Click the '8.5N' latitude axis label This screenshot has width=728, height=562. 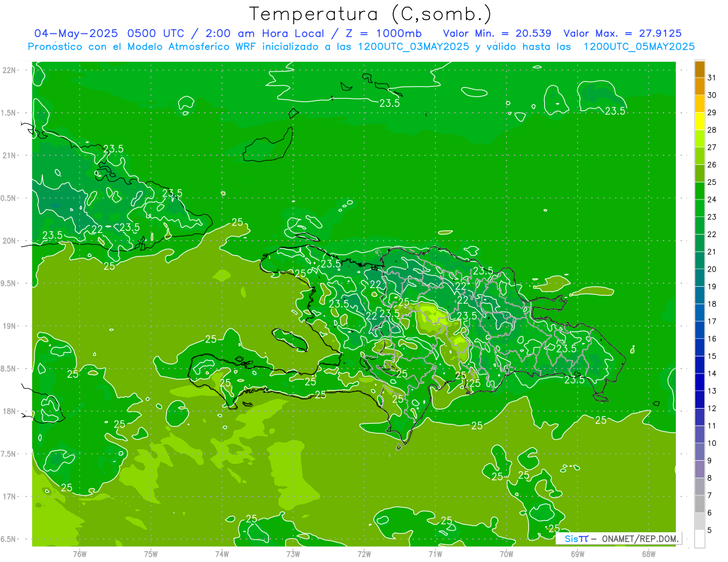click(x=8, y=369)
